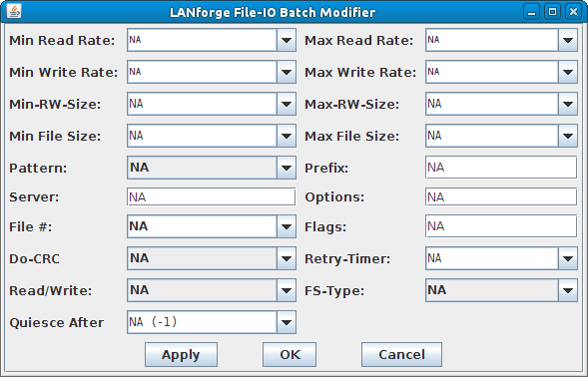Image resolution: width=588 pixels, height=377 pixels.
Task: Click the Min Write Rate editable text box
Action: click(202, 72)
